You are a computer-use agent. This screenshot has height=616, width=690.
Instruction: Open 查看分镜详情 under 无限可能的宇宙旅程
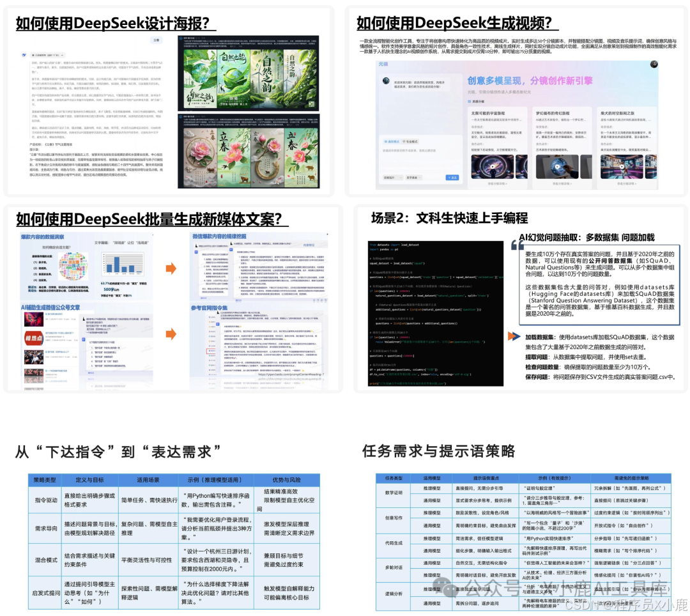point(497,183)
